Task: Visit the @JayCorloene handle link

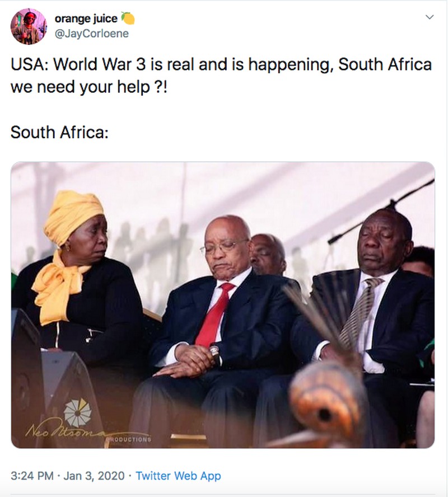Action: pos(91,34)
